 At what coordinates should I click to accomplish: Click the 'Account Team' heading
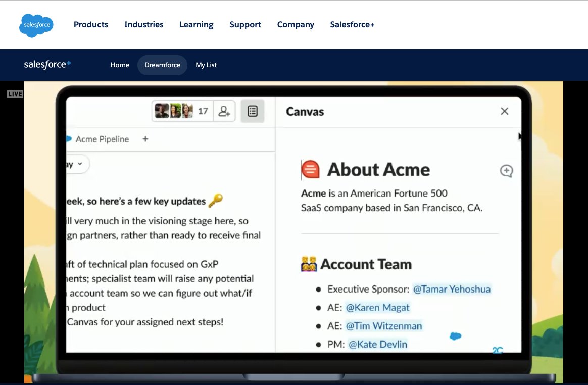[366, 264]
